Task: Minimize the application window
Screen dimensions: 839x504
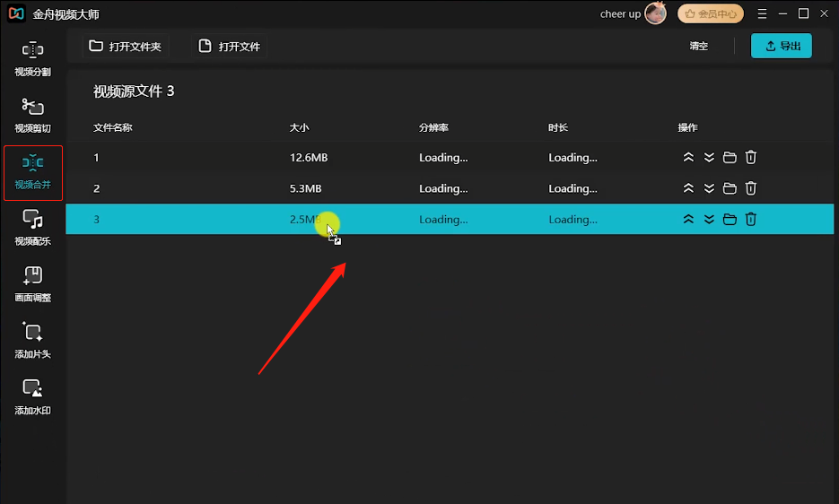Action: point(782,14)
